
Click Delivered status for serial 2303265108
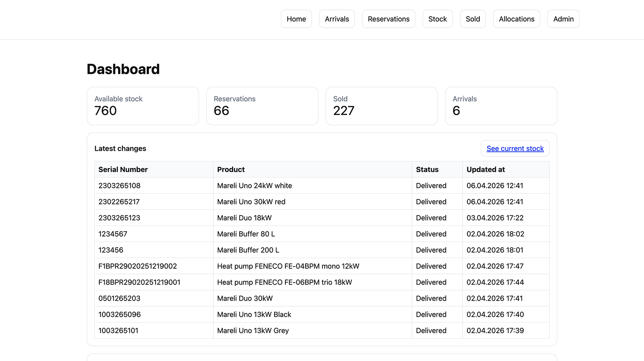pyautogui.click(x=431, y=186)
